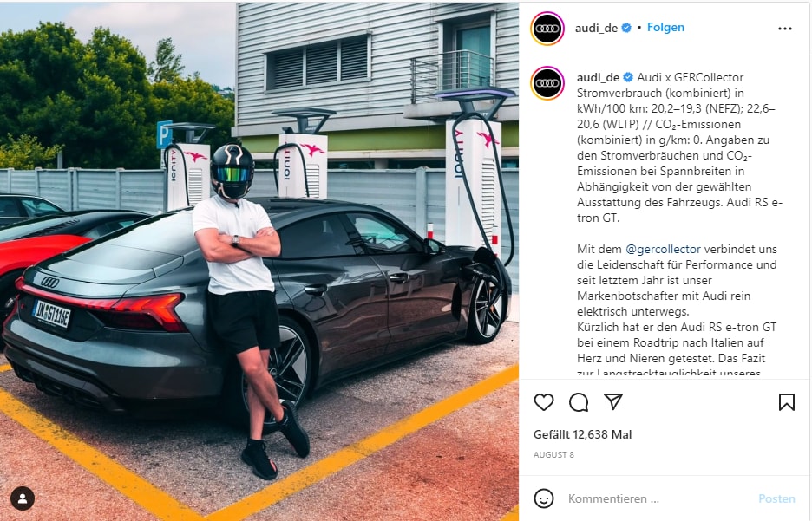
Task: Open emoji picker smiley icon
Action: click(544, 498)
